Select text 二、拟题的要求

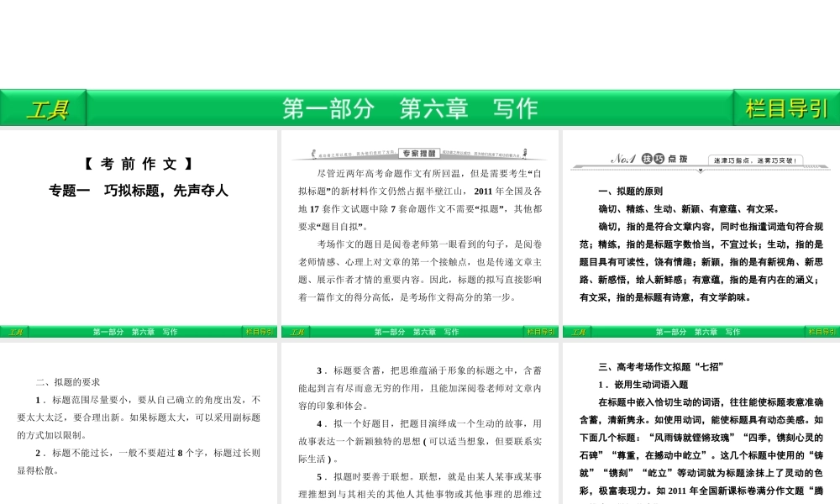pos(67,382)
